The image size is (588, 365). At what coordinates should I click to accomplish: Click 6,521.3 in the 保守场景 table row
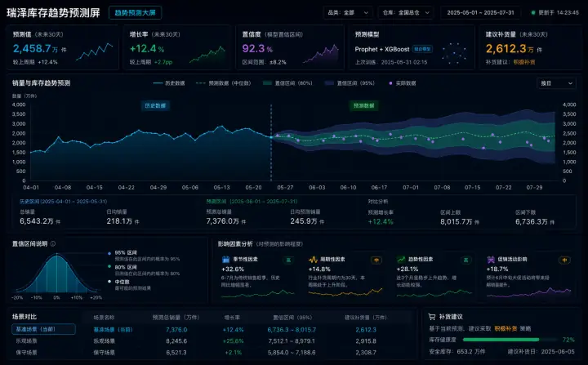[176, 353]
